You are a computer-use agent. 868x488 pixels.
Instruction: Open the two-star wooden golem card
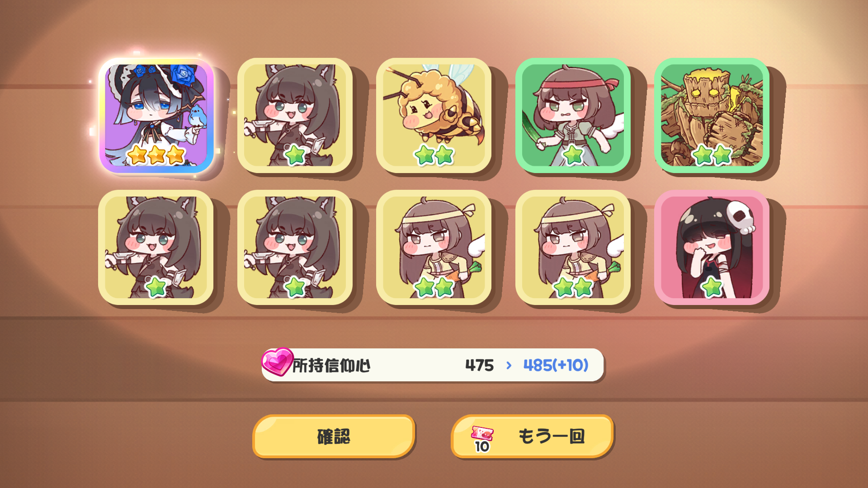[712, 115]
